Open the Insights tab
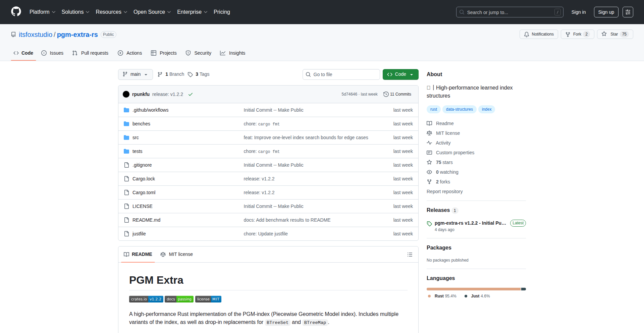This screenshot has width=644, height=333. tap(237, 53)
